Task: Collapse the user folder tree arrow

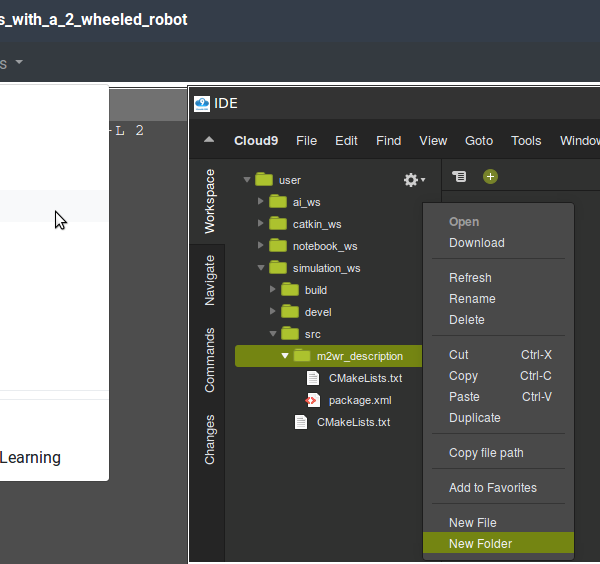Action: (247, 179)
